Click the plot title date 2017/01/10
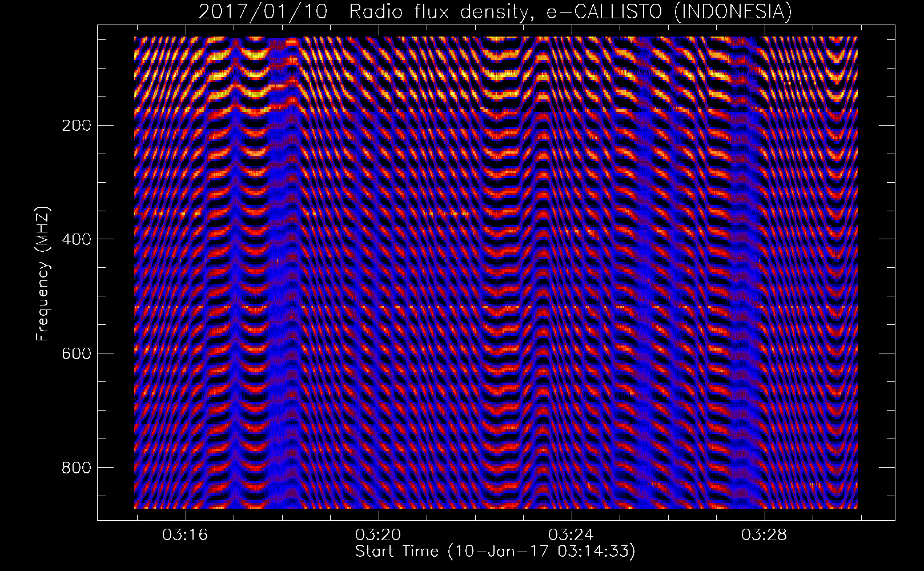Image resolution: width=924 pixels, height=571 pixels. [263, 11]
